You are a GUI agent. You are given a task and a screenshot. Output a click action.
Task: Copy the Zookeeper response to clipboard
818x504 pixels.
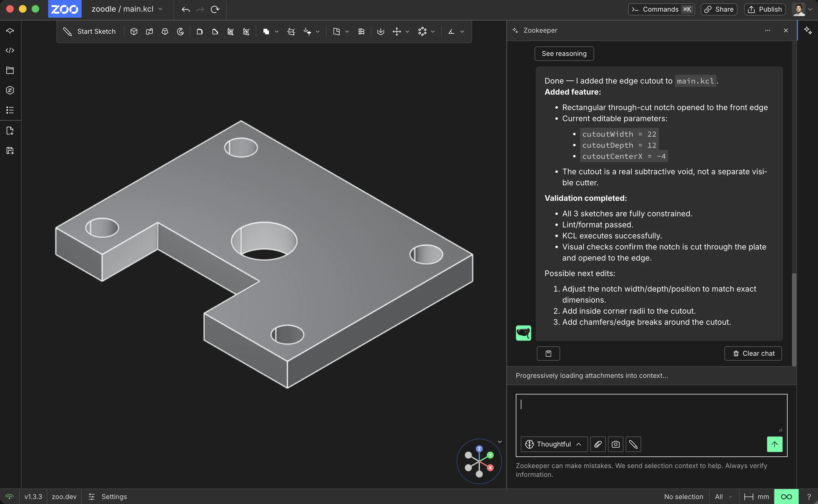[x=548, y=353]
